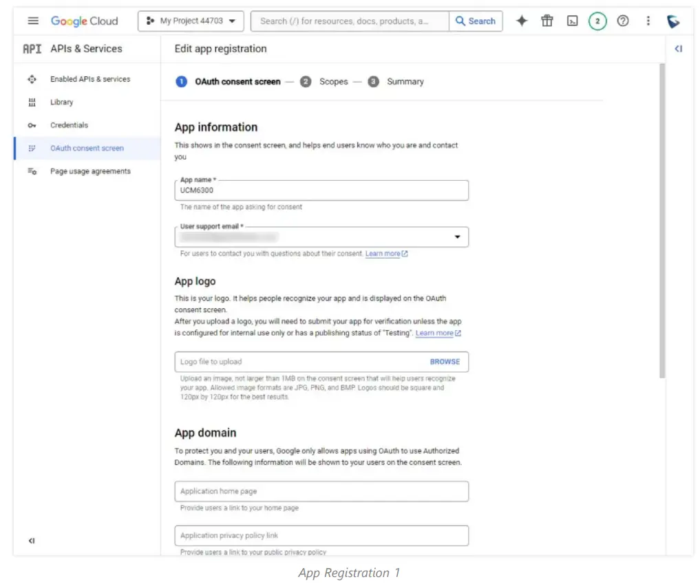Open the account avatar
This screenshot has width=700, height=588.
pos(673,21)
